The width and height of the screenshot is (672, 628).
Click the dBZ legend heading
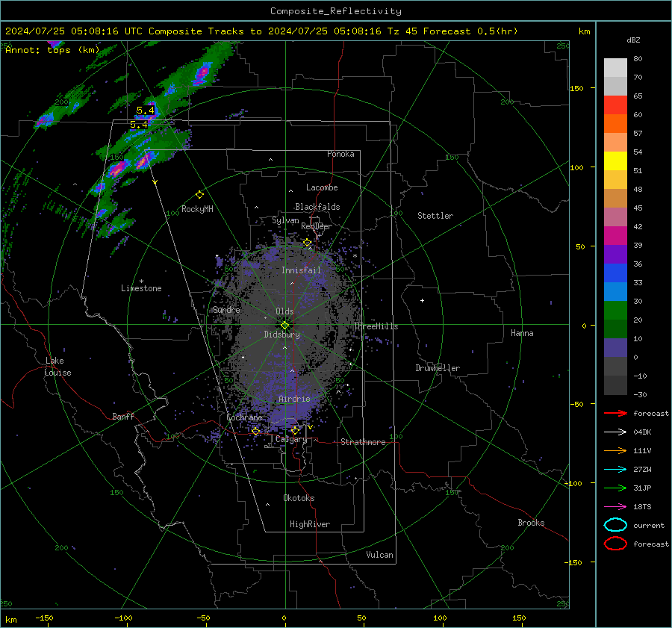click(633, 40)
